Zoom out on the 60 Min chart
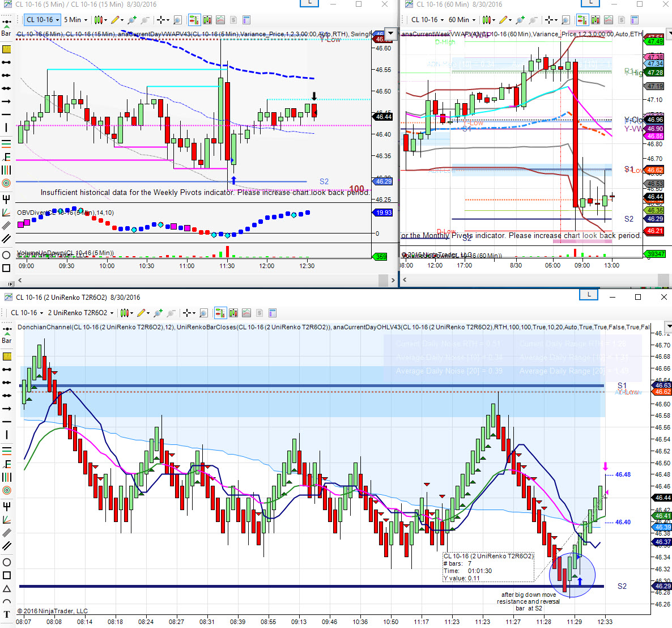 (533, 20)
